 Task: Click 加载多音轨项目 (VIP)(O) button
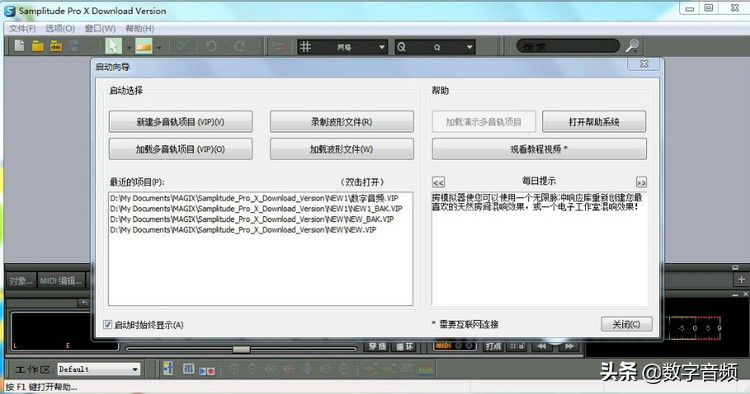pyautogui.click(x=180, y=149)
